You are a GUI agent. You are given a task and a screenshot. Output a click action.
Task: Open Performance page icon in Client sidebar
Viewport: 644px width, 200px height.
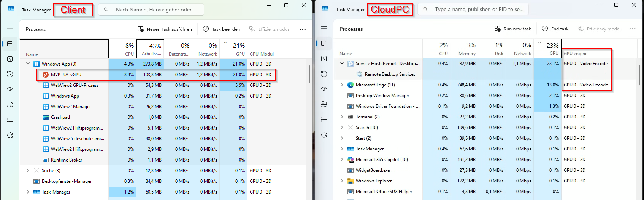tap(10, 59)
